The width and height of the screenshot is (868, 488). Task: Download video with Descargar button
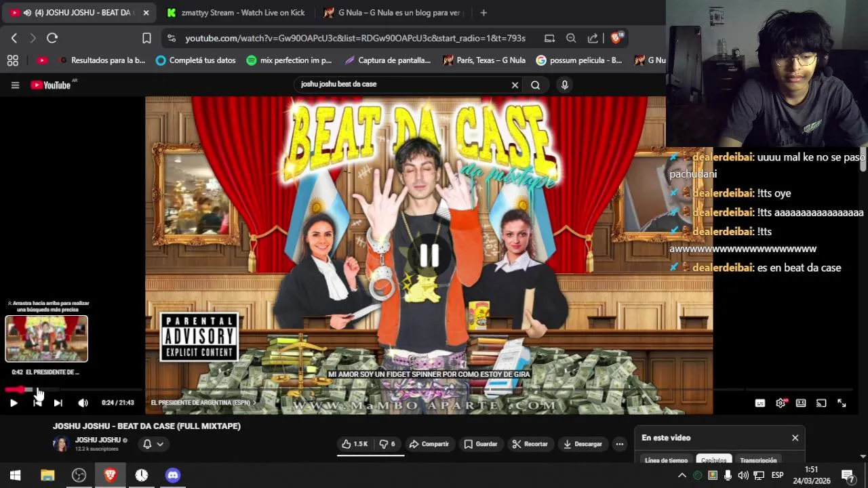(583, 444)
